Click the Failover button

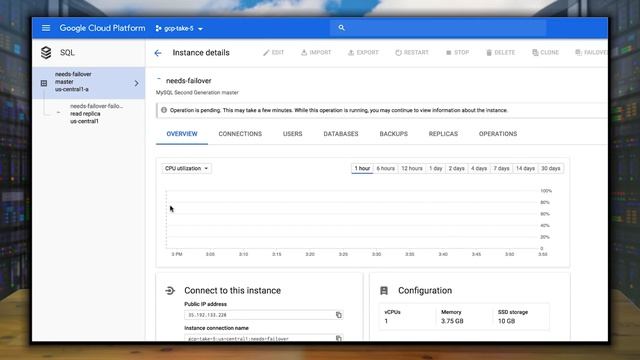tap(591, 53)
